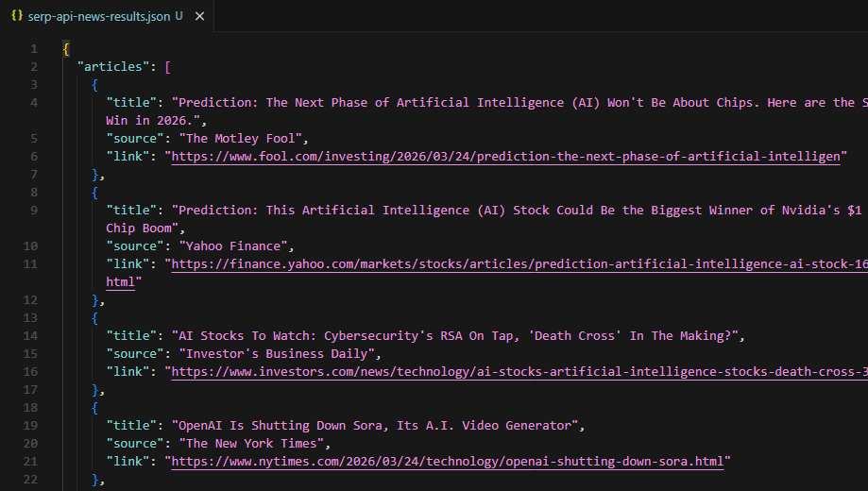Screen dimensions: 868x491
Task: Close the serp-api-news-results.json tab
Action: click(200, 17)
